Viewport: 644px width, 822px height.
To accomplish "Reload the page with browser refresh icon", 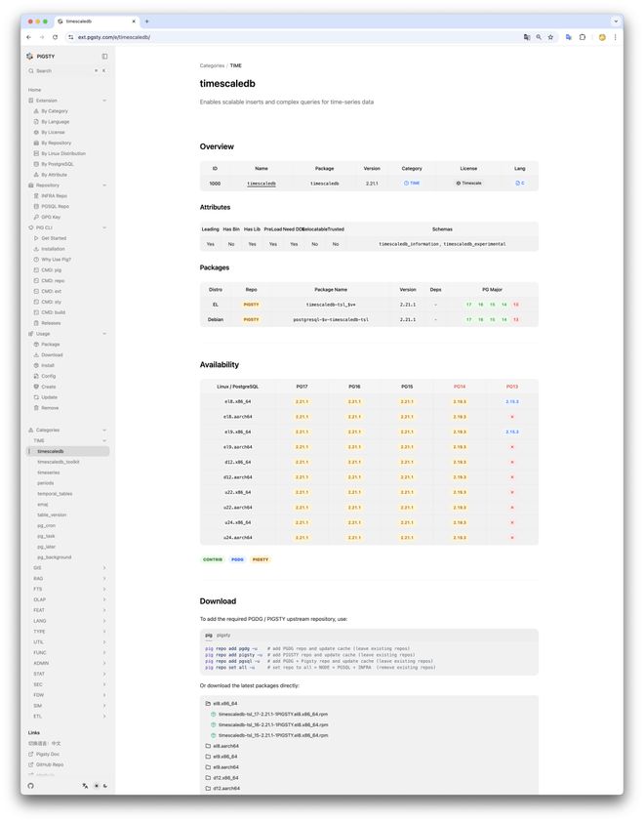I will click(x=55, y=37).
